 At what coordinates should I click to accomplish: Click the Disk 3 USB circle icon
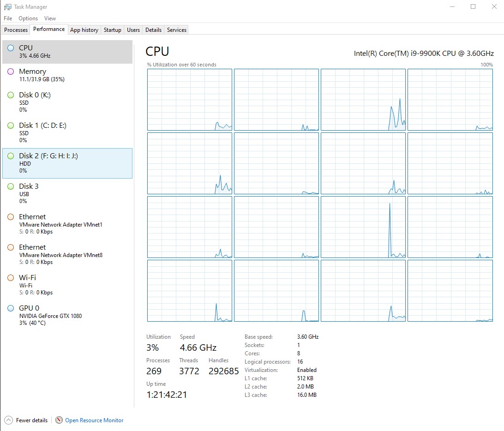click(x=11, y=186)
